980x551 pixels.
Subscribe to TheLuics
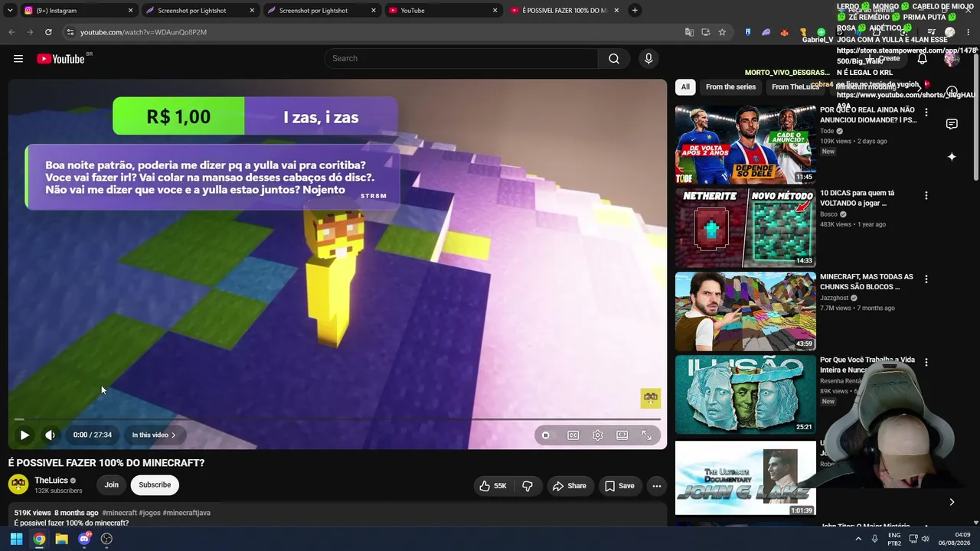(155, 484)
